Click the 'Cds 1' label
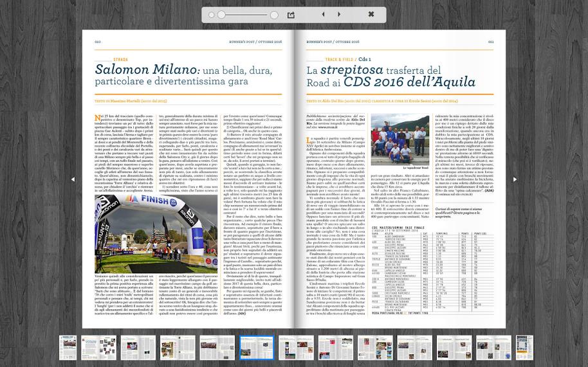Screen dimensions: 588x367 click(365, 60)
